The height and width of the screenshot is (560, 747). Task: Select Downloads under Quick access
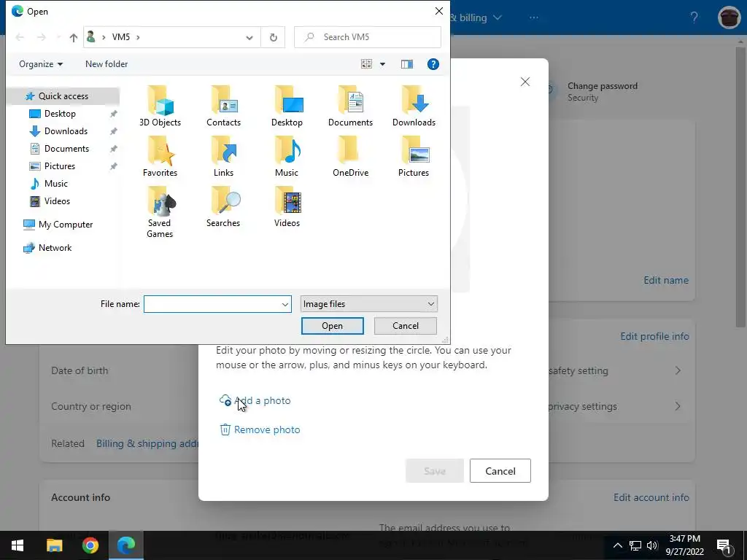tap(66, 131)
